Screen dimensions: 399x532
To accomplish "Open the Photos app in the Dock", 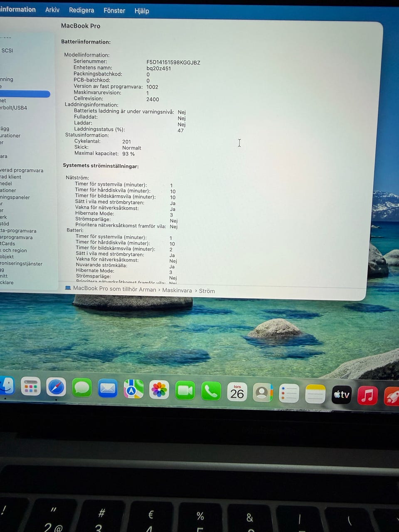I will [x=159, y=390].
